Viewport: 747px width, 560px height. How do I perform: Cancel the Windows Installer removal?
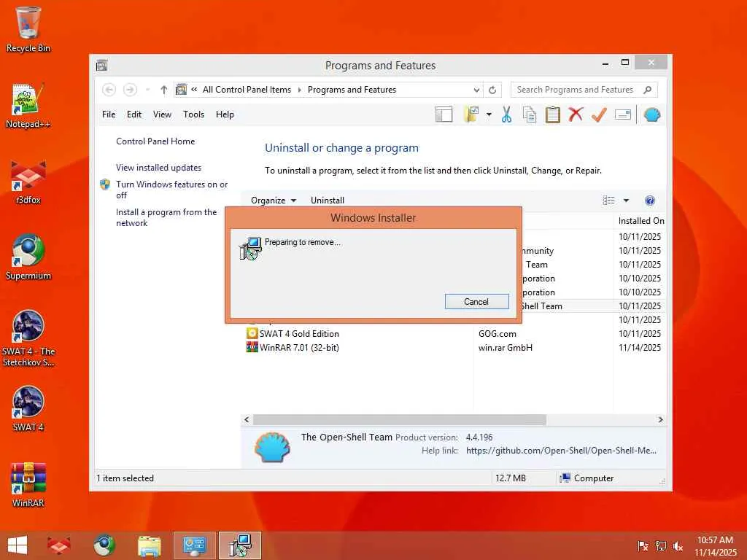tap(476, 301)
